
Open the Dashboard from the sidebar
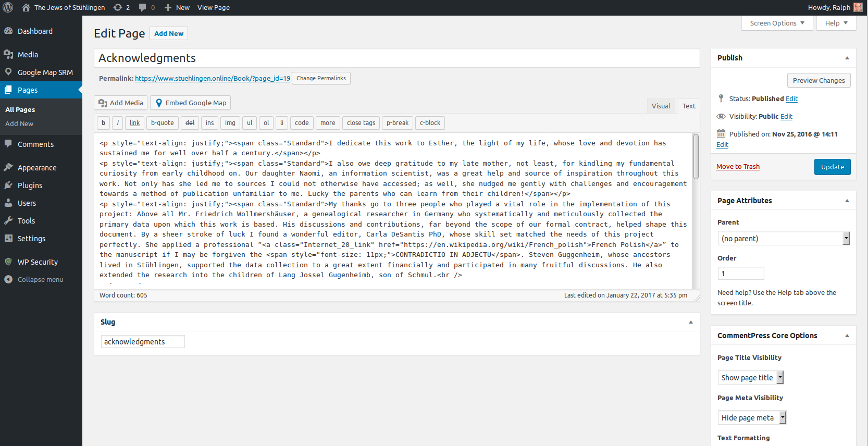point(35,31)
